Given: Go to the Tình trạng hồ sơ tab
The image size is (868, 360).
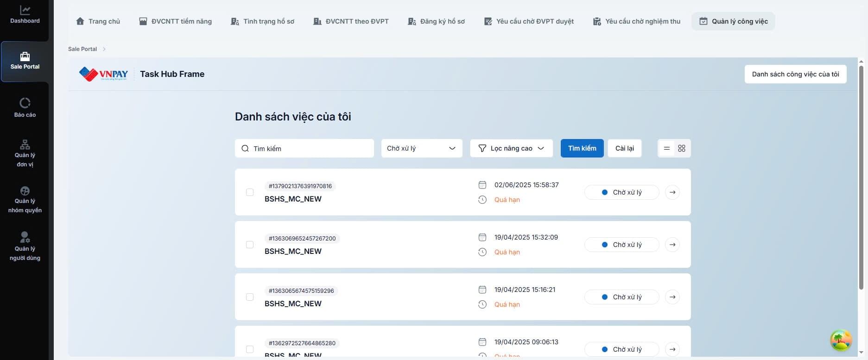Looking at the screenshot, I should point(262,21).
